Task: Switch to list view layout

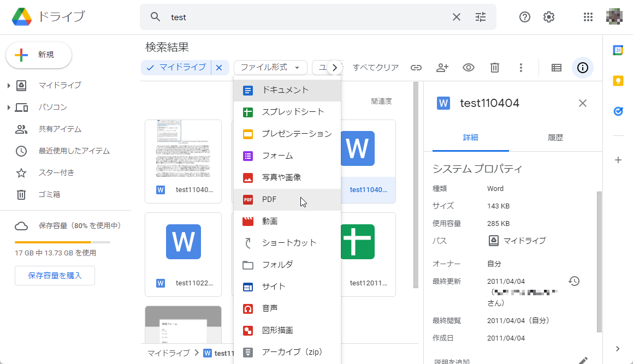Action: [556, 68]
